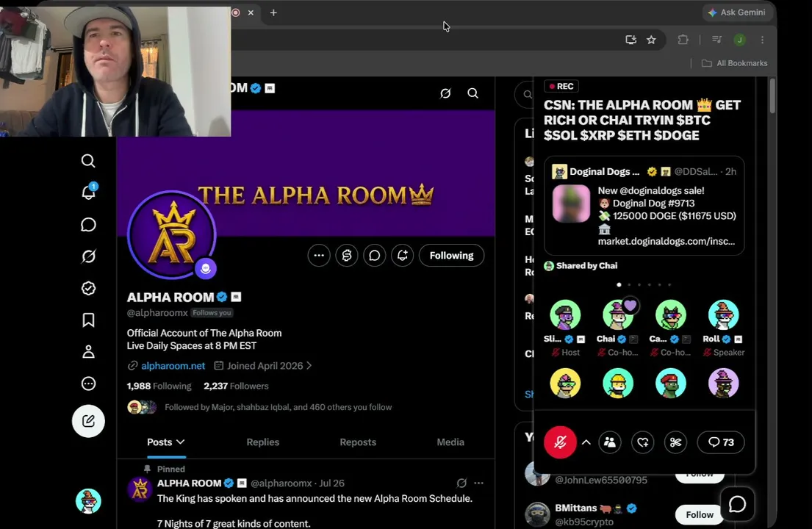Image resolution: width=812 pixels, height=529 pixels.
Task: Open pinned post ellipsis menu
Action: click(x=478, y=483)
